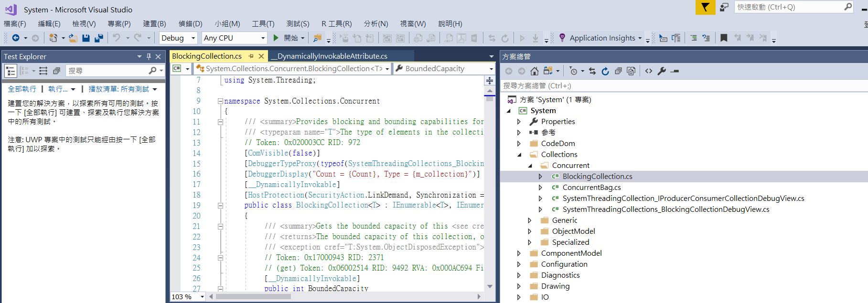
Task: Collapse namespace region at line 9
Action: coord(220,101)
